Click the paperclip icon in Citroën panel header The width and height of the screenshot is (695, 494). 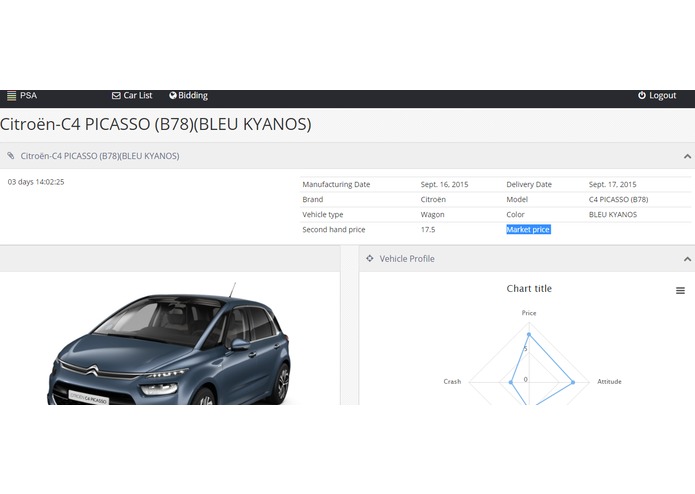click(11, 156)
